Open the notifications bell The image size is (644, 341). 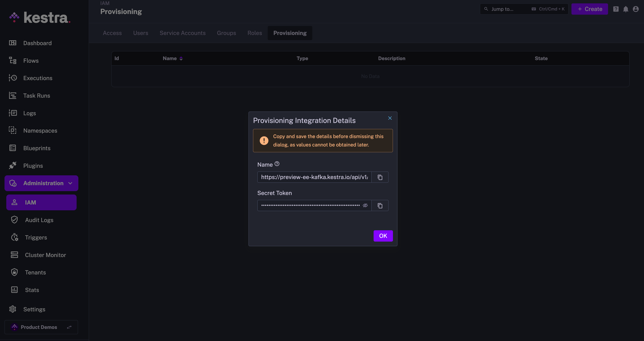[x=625, y=9]
